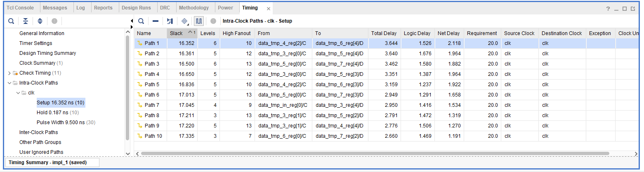The width and height of the screenshot is (644, 172).
Task: Expand all tree items in the left panel
Action: click(x=40, y=21)
